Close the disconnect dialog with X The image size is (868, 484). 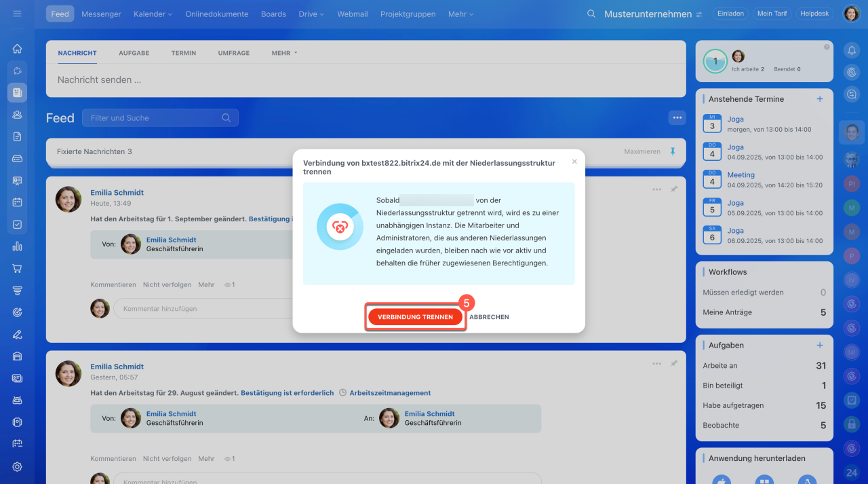574,162
